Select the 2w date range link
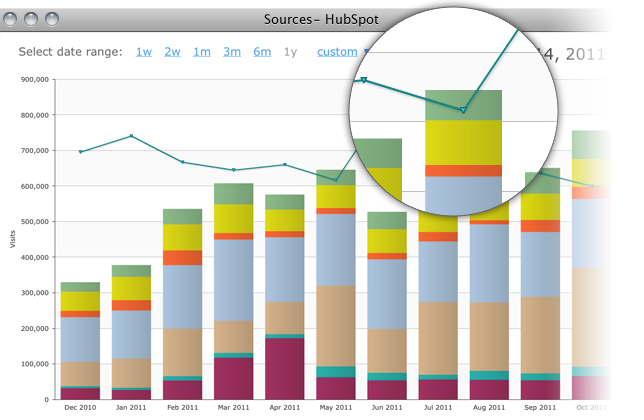 click(173, 52)
